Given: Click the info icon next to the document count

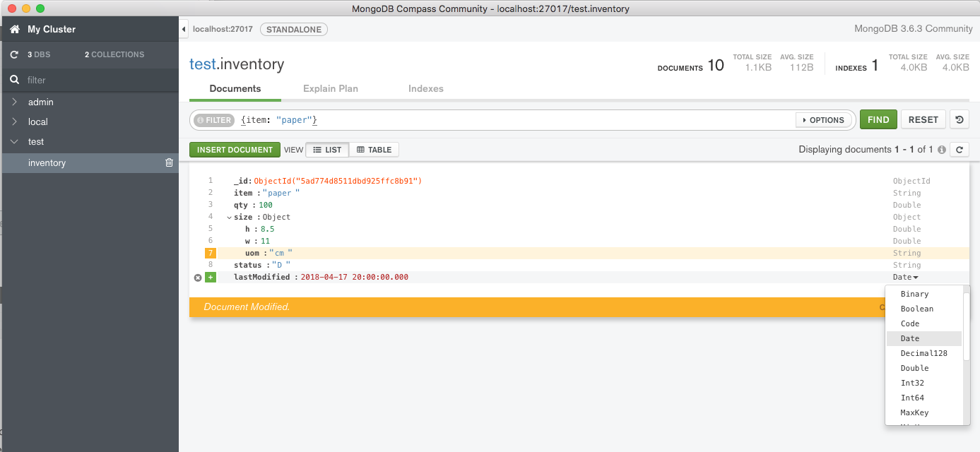Looking at the screenshot, I should coord(943,149).
